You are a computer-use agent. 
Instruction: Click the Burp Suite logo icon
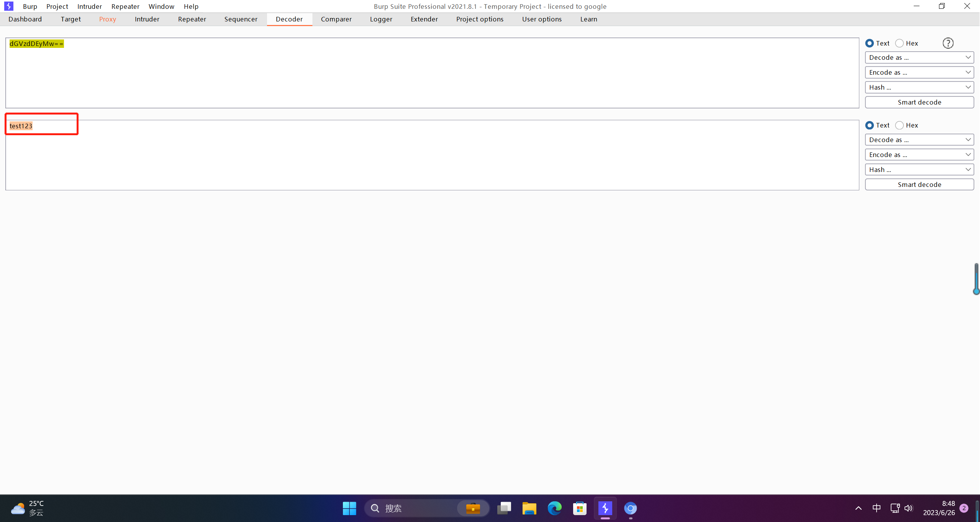pos(8,6)
